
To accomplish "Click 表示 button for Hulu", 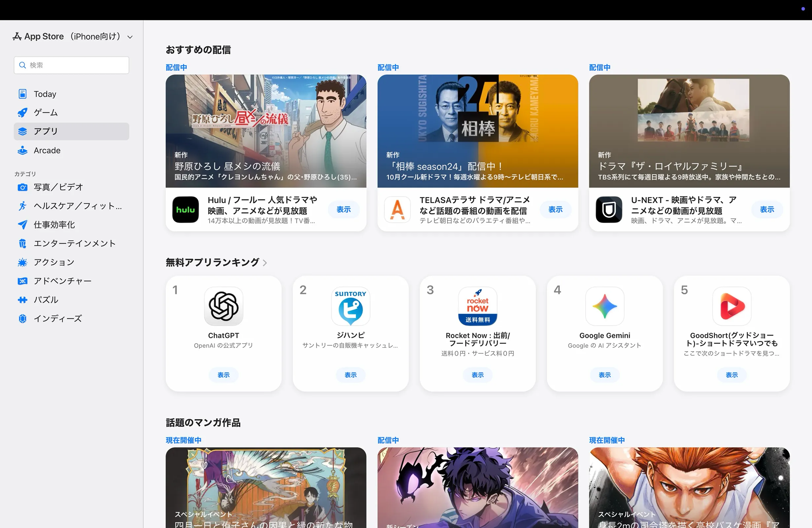I will point(344,210).
